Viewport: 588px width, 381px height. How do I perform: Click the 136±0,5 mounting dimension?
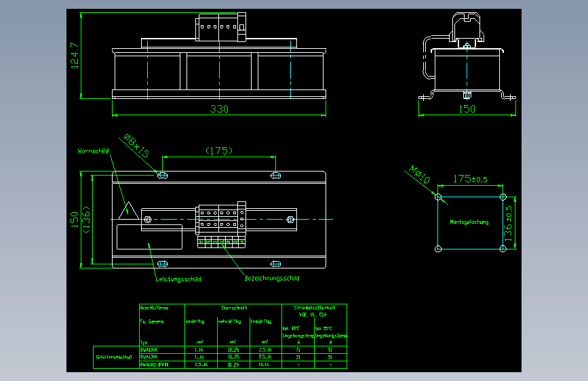[x=508, y=223]
